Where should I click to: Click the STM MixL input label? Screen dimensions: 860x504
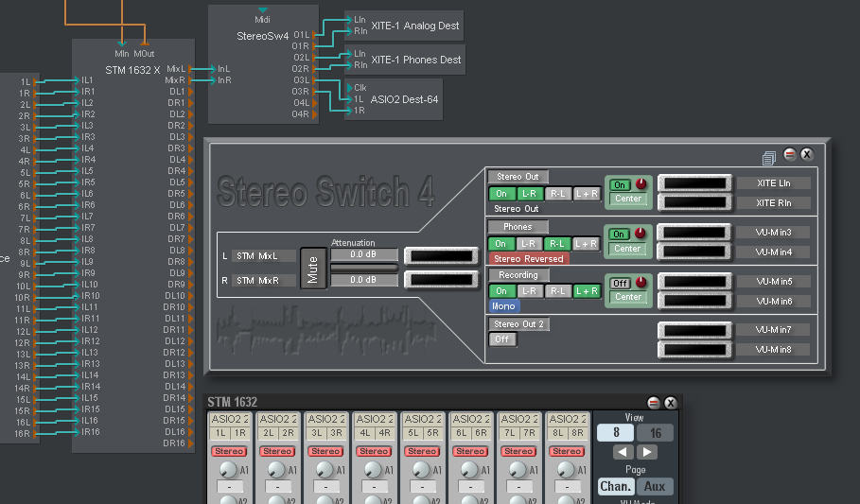264,256
